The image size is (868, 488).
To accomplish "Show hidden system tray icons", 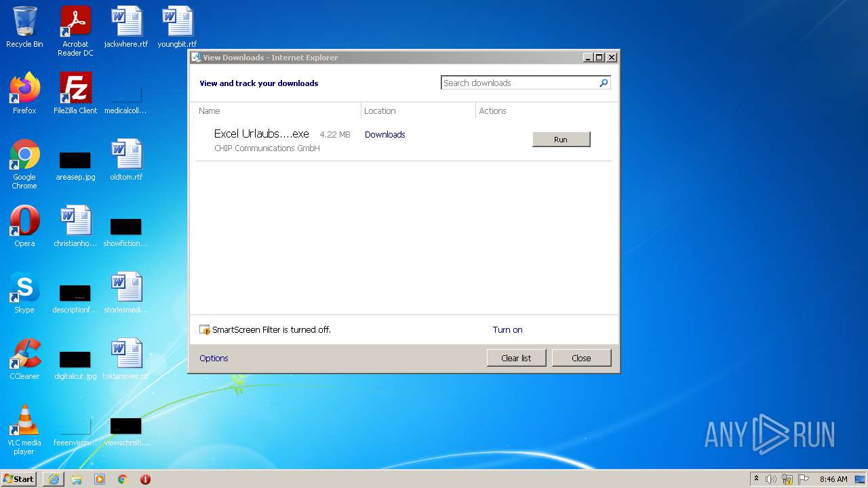I will (x=756, y=479).
